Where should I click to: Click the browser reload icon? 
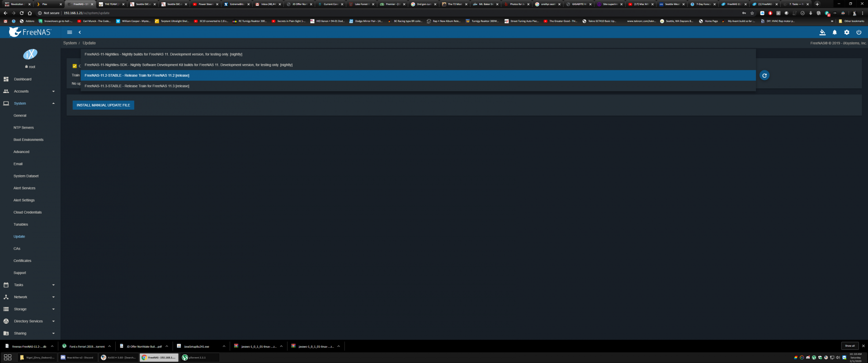click(21, 13)
